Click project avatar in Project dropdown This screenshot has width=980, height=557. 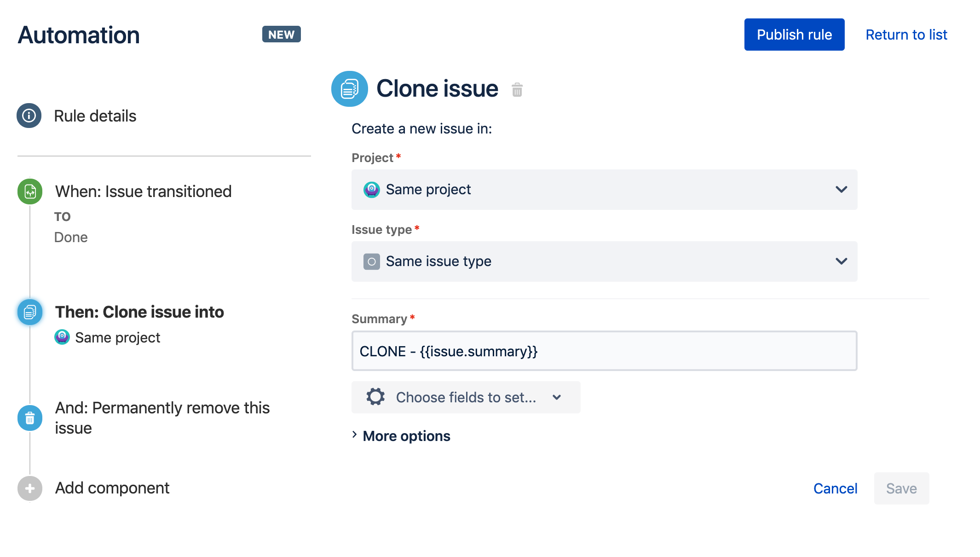click(x=372, y=190)
